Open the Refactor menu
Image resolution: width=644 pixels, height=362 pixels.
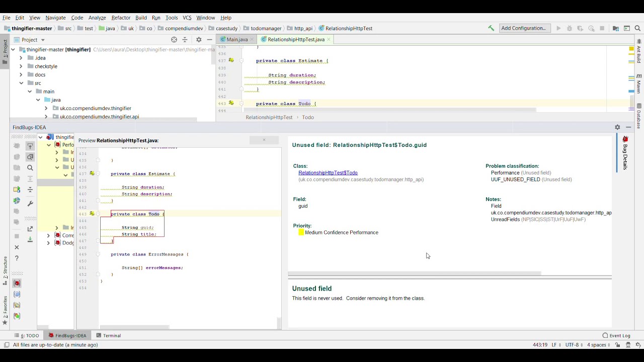[121, 18]
